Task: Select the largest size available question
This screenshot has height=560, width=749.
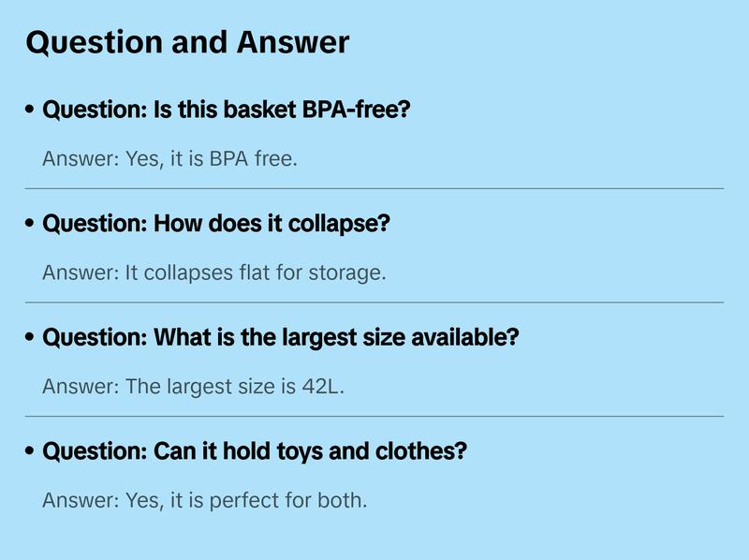Action: point(280,337)
